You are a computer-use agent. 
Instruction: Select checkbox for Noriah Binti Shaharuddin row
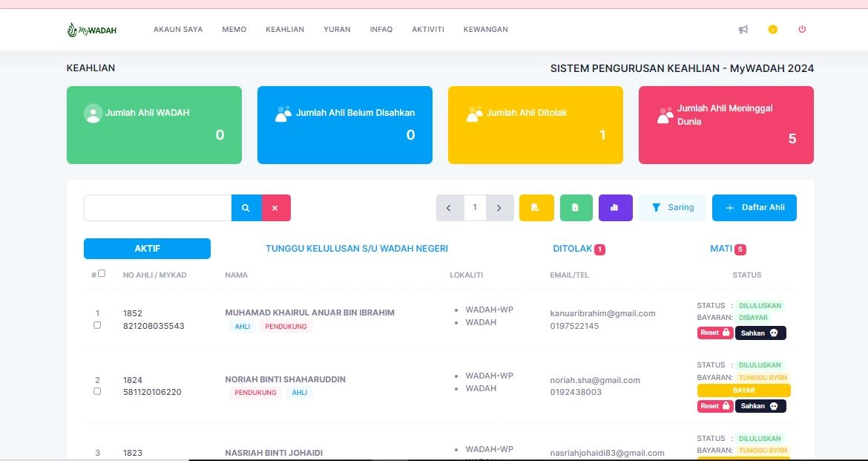click(x=97, y=391)
